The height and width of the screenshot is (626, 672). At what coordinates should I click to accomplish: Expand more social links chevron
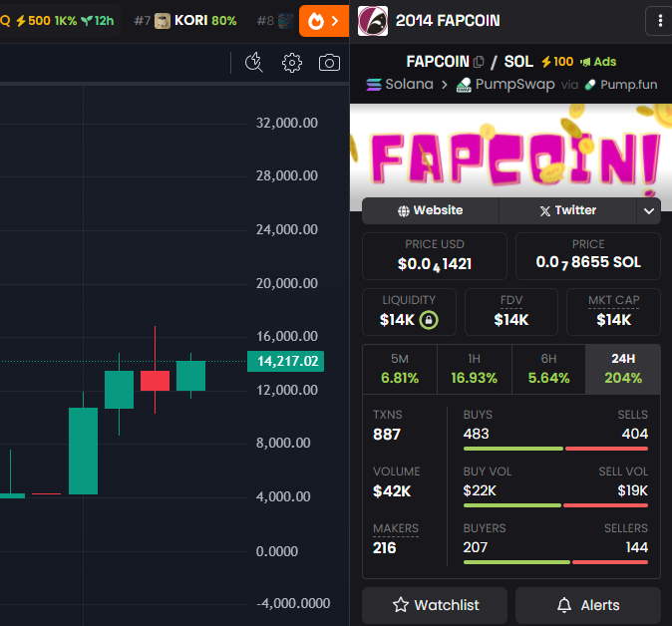(x=648, y=210)
